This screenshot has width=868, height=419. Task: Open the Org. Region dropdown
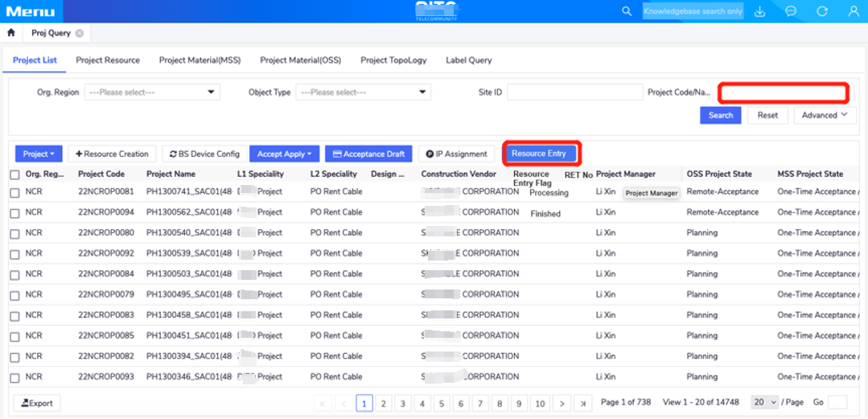pyautogui.click(x=152, y=92)
